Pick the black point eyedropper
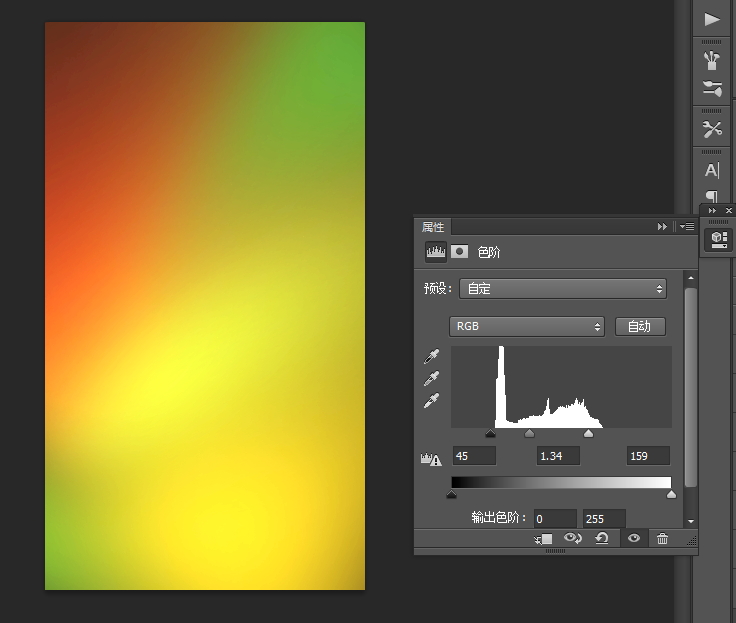Image resolution: width=736 pixels, height=623 pixels. coord(431,356)
